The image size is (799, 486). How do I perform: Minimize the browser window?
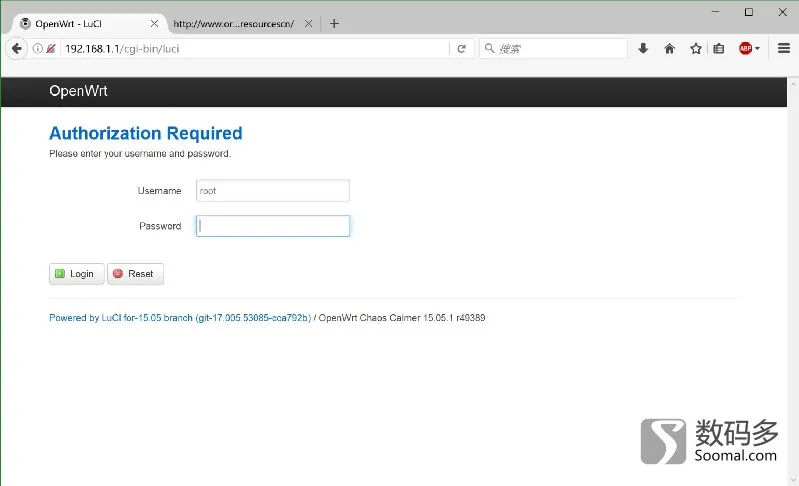715,12
